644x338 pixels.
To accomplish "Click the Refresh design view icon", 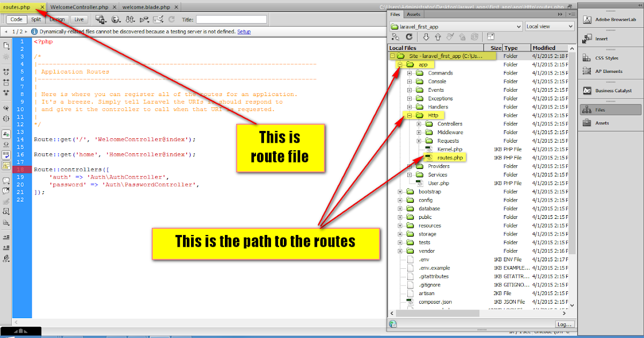I will click(x=172, y=19).
